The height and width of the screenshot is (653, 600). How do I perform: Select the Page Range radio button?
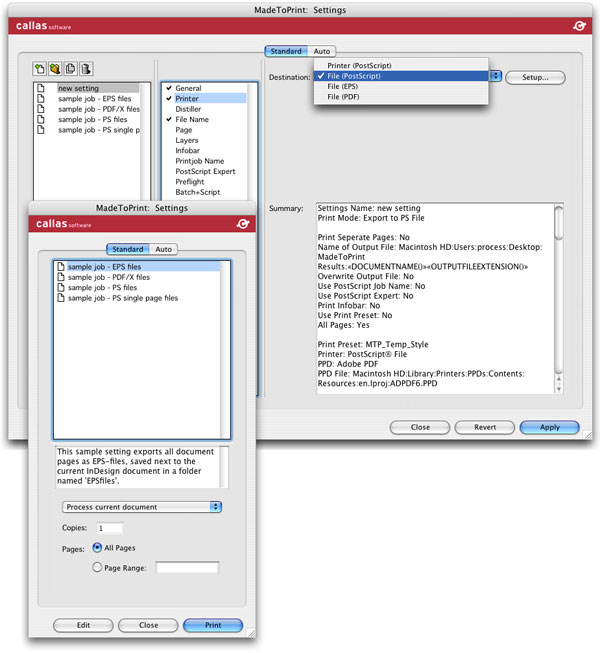pyautogui.click(x=97, y=567)
